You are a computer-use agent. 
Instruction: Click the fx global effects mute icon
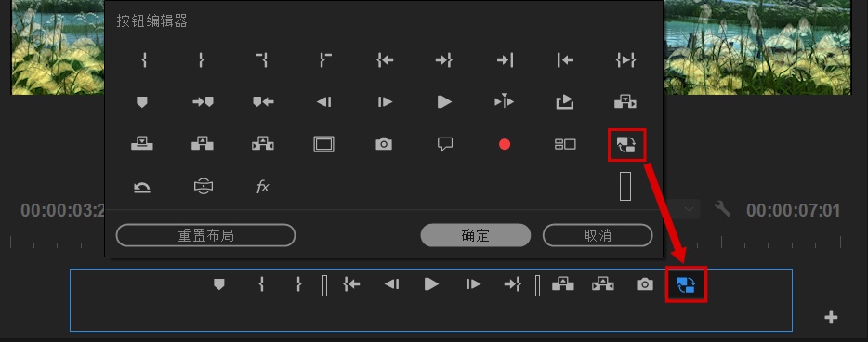point(262,187)
